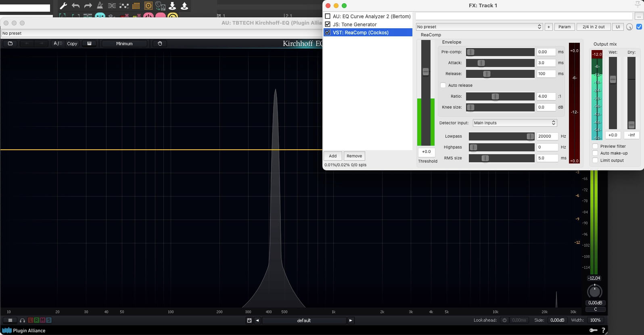Image resolution: width=644 pixels, height=335 pixels.
Task: Select JS: Tone Generator in FX list
Action: click(x=355, y=25)
